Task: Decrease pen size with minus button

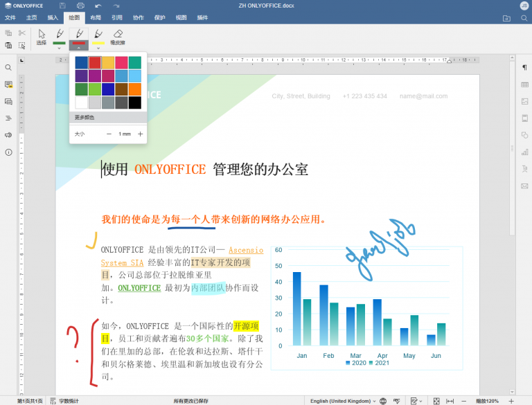Action: (x=109, y=134)
